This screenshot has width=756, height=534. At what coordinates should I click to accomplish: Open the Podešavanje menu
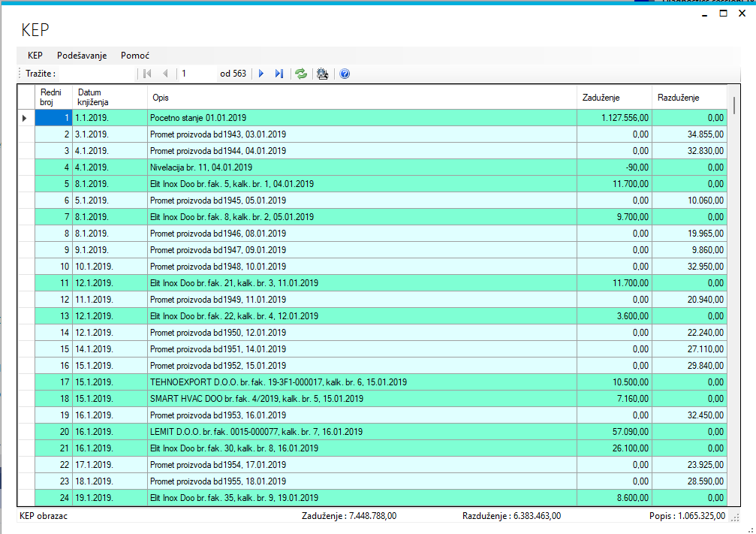pos(82,56)
